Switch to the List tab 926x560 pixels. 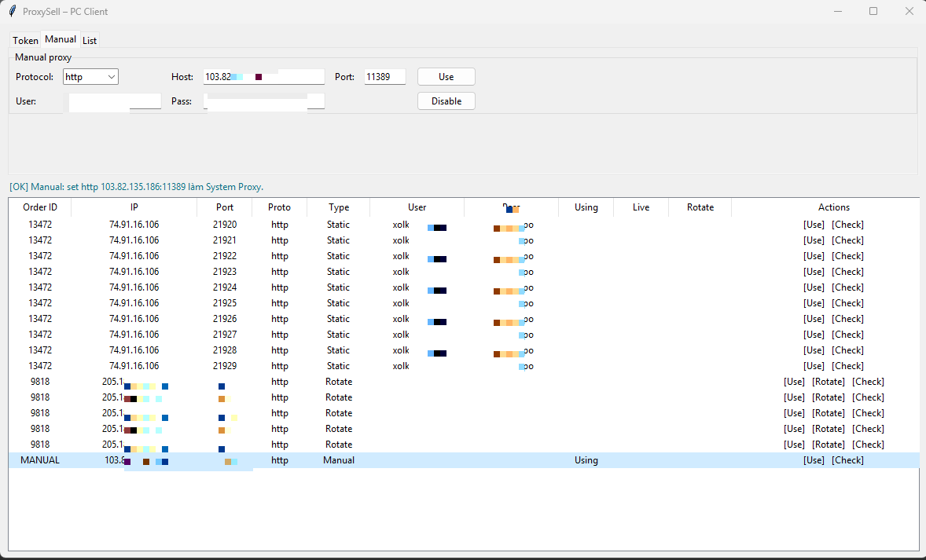[89, 39]
